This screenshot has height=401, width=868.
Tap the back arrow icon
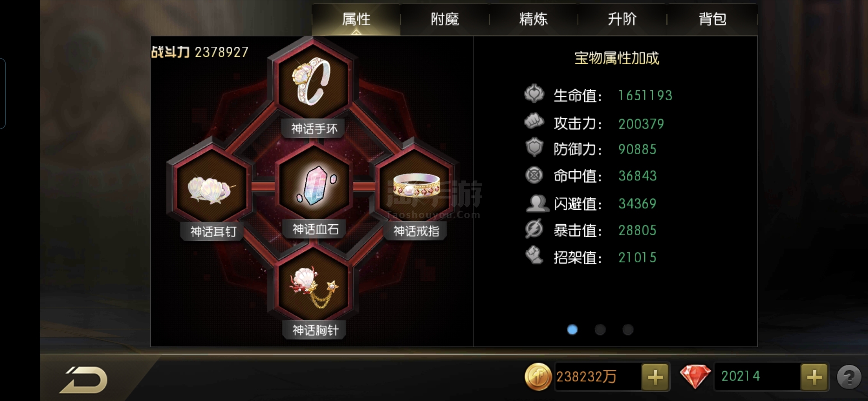coord(84,379)
